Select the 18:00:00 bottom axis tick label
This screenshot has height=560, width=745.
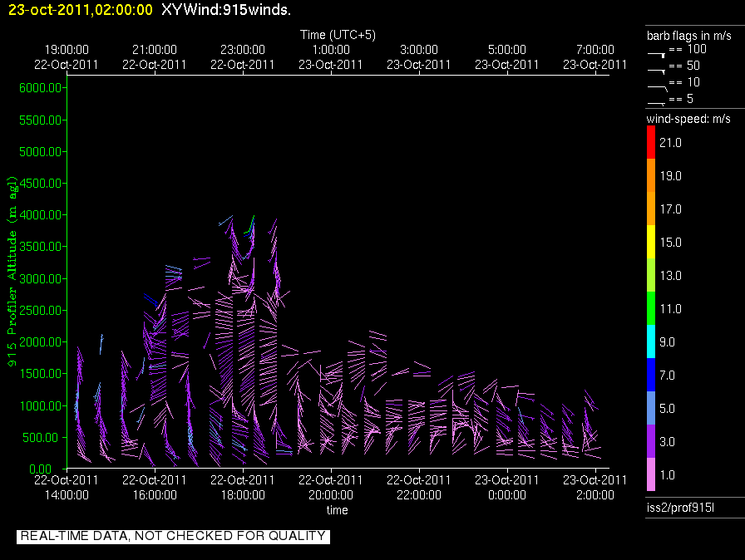point(242,494)
